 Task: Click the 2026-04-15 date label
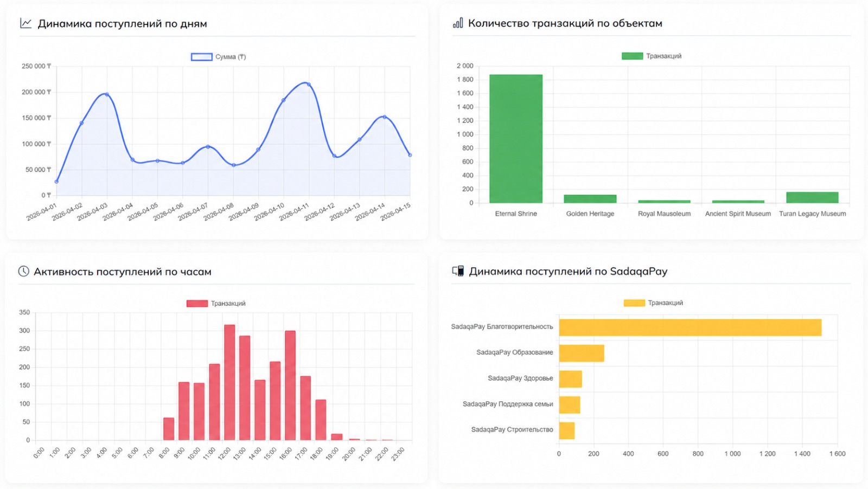coord(395,212)
